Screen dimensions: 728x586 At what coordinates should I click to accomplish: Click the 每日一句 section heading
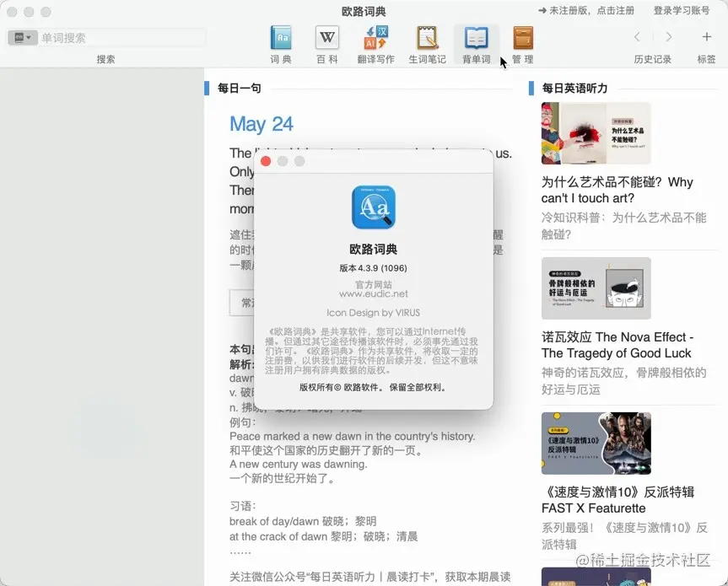(x=240, y=89)
